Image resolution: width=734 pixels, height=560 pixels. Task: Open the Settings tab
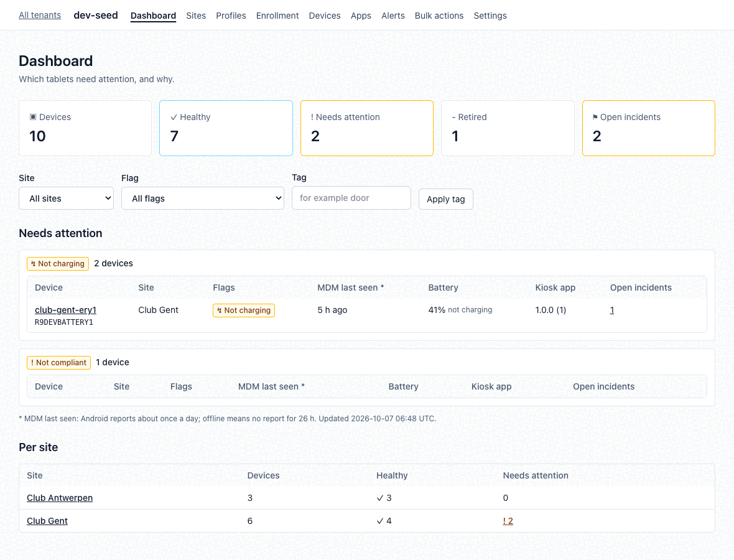490,16
